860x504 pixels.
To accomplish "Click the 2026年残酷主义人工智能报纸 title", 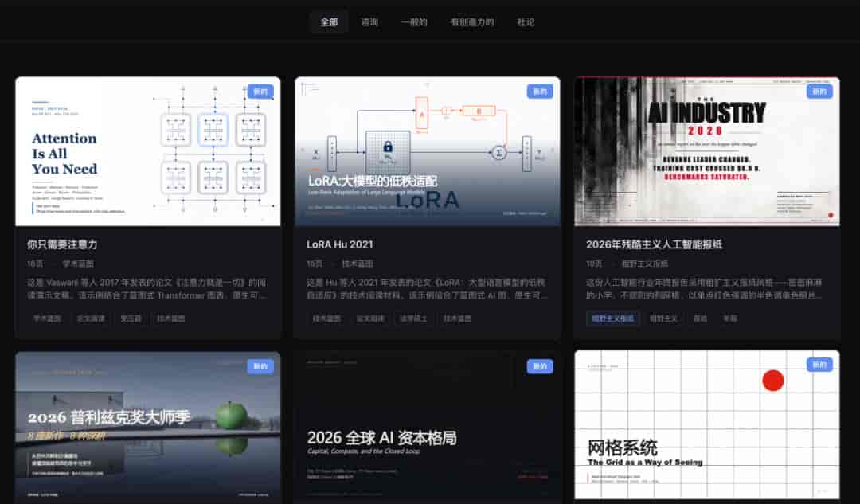I will (x=654, y=244).
